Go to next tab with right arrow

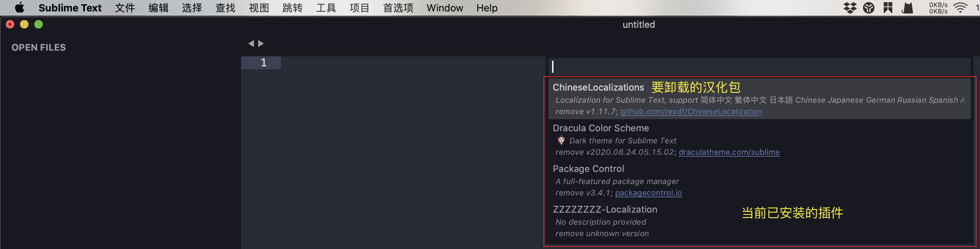[x=261, y=44]
